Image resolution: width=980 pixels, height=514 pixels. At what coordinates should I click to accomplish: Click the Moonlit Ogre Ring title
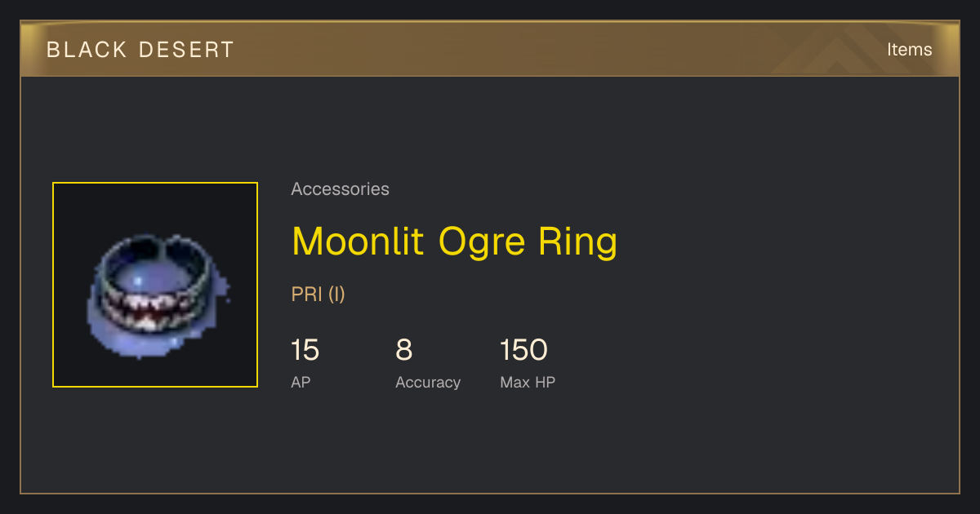coord(454,241)
